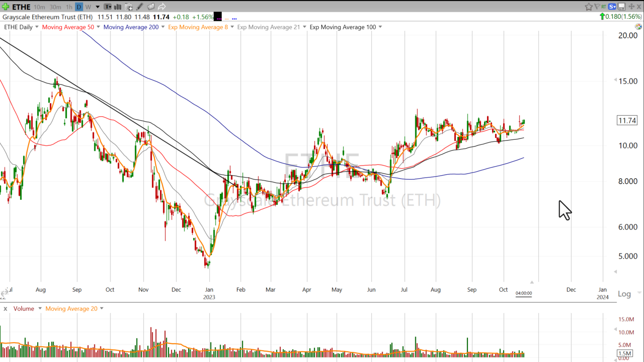Click the 11.48 low price in header
The width and height of the screenshot is (644, 362).
point(142,17)
